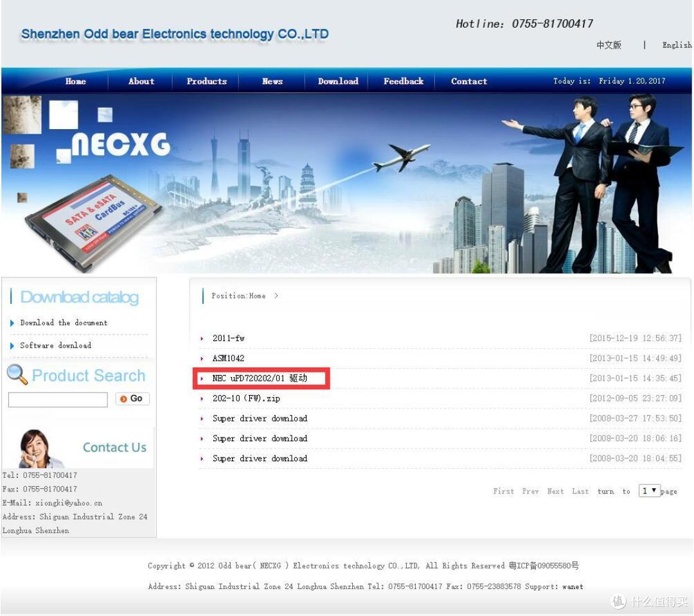
Task: Open the Products navigation item
Action: (x=207, y=82)
